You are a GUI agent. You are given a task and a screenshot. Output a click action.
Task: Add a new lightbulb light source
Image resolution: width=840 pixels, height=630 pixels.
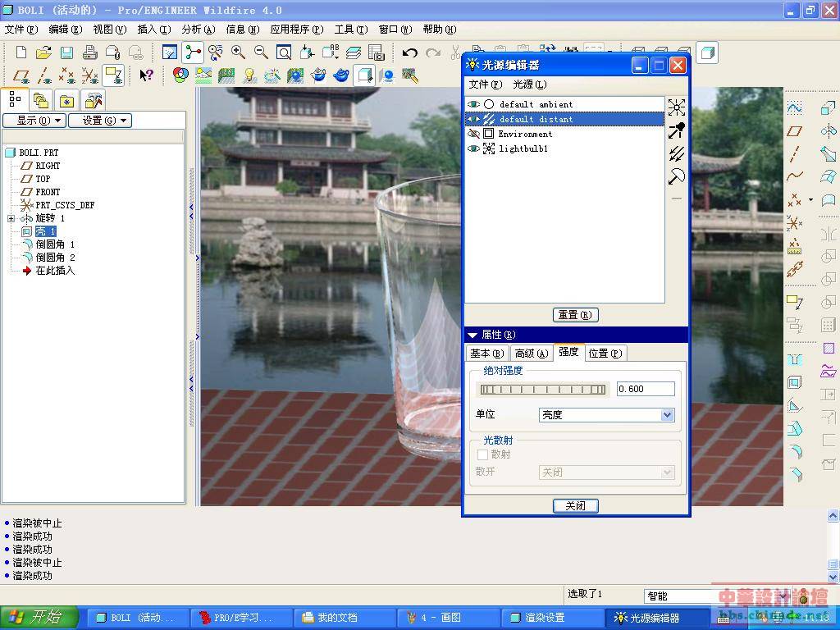(x=676, y=107)
